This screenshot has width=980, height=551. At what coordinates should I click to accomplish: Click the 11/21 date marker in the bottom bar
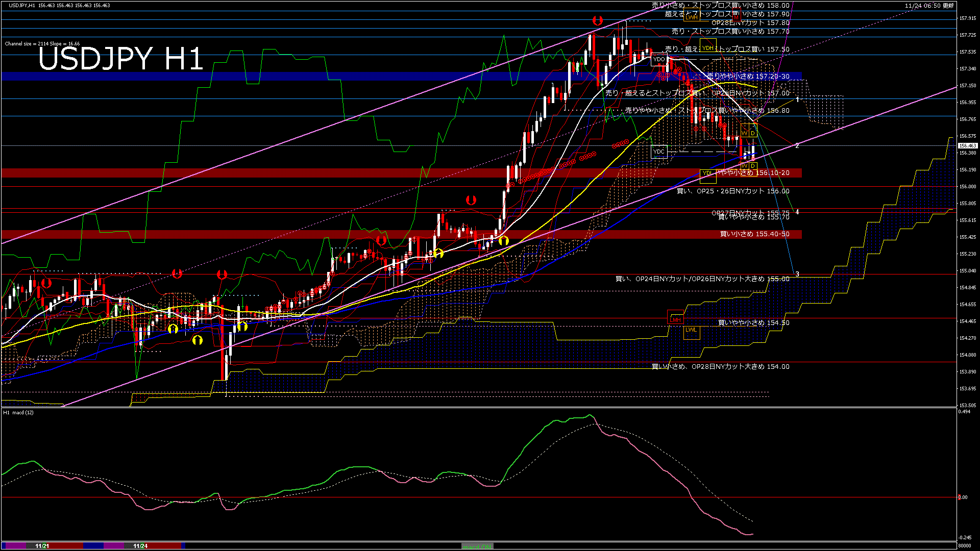(41, 545)
